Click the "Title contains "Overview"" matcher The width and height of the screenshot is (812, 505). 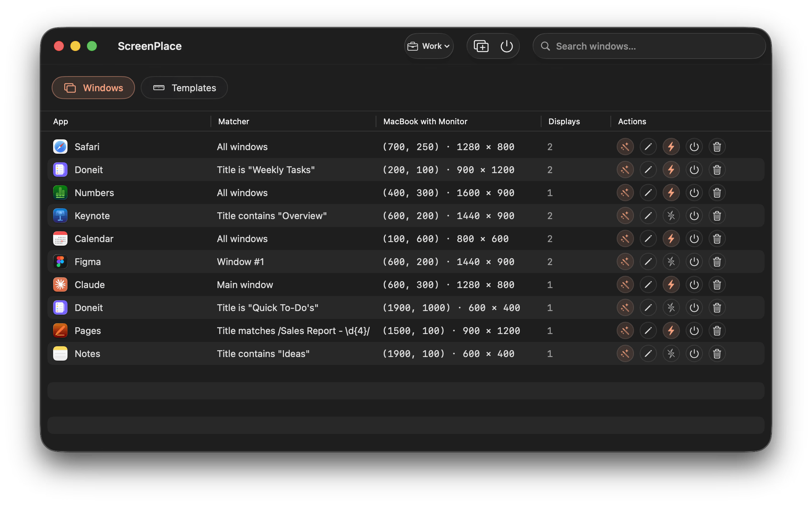[x=272, y=216]
